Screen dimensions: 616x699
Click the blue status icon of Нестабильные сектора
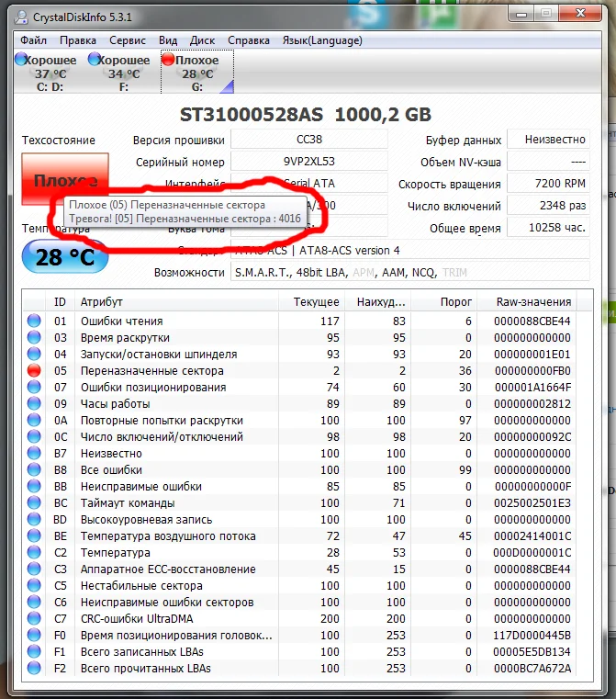tap(34, 585)
